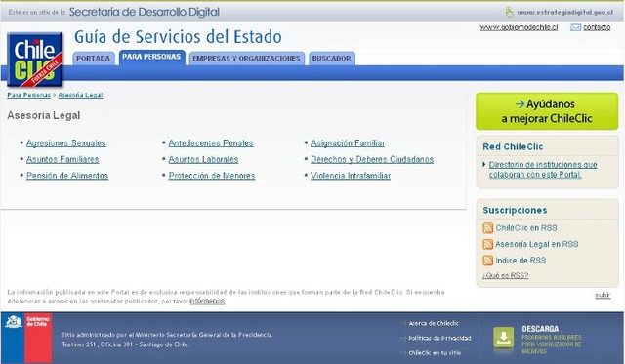Select the Para Personas tab

click(x=151, y=57)
